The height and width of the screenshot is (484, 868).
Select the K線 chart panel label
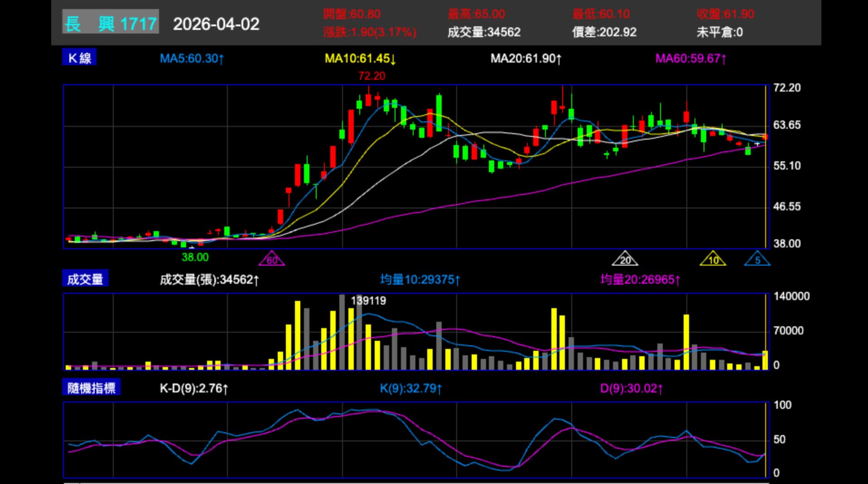pos(79,58)
